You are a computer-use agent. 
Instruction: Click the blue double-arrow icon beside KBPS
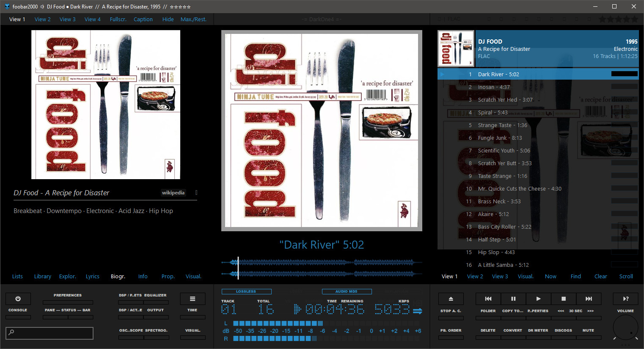point(418,311)
